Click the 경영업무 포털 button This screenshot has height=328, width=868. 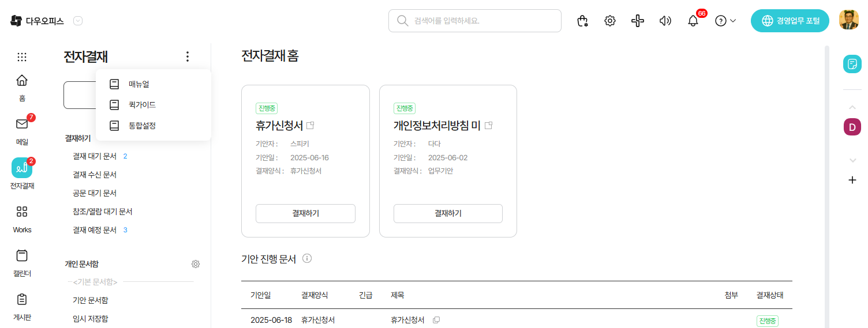(790, 21)
